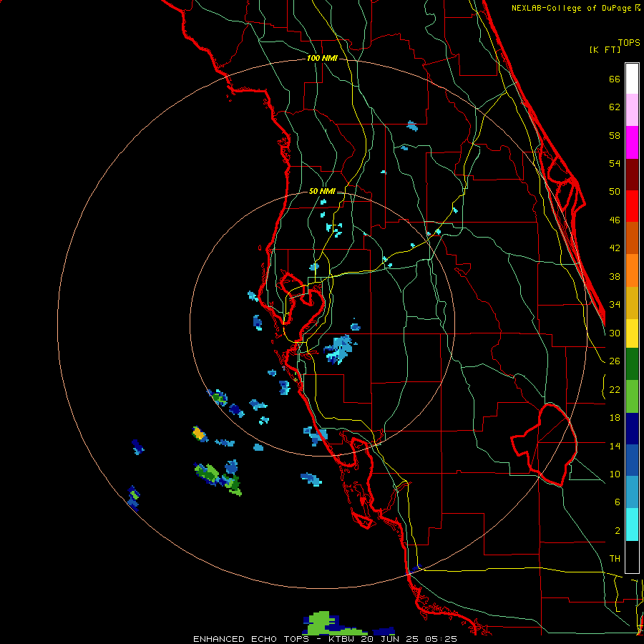Click the TH legend label
The height and width of the screenshot is (644, 644).
(x=615, y=559)
